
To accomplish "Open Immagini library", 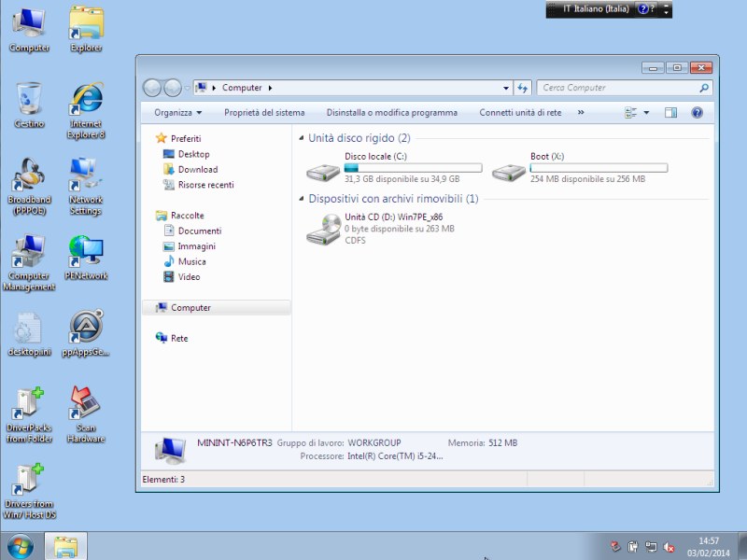I will (190, 246).
